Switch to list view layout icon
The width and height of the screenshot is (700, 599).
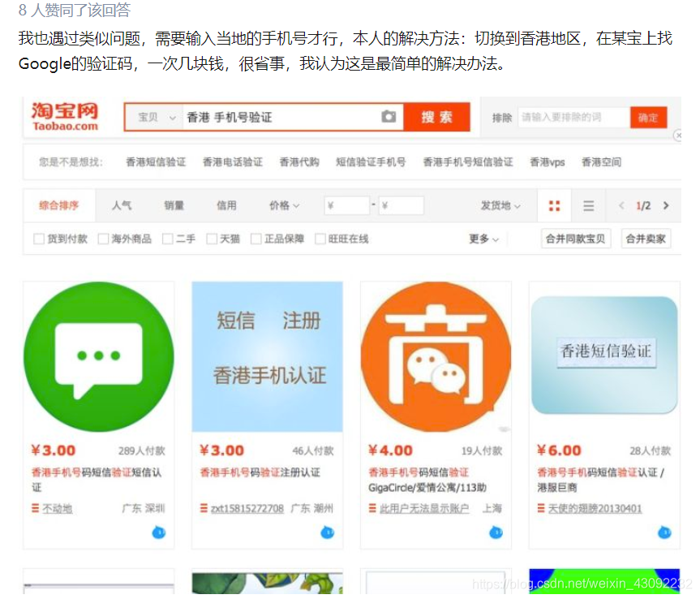click(x=588, y=205)
